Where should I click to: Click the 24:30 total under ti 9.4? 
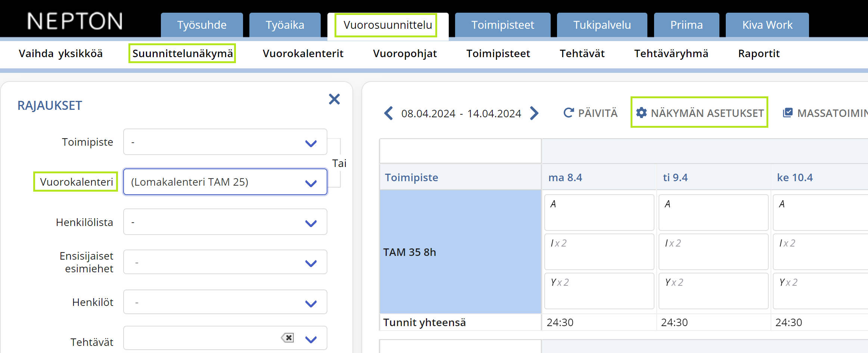point(674,322)
